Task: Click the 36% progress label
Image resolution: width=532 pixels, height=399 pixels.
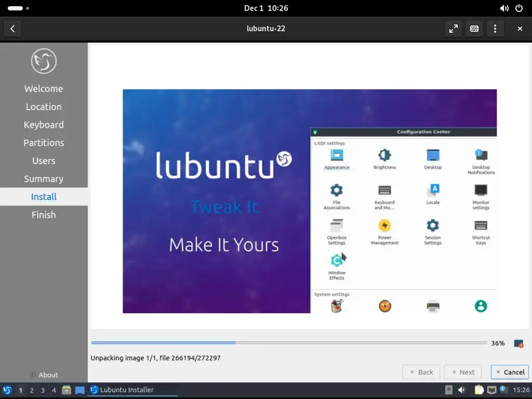Action: [x=498, y=343]
